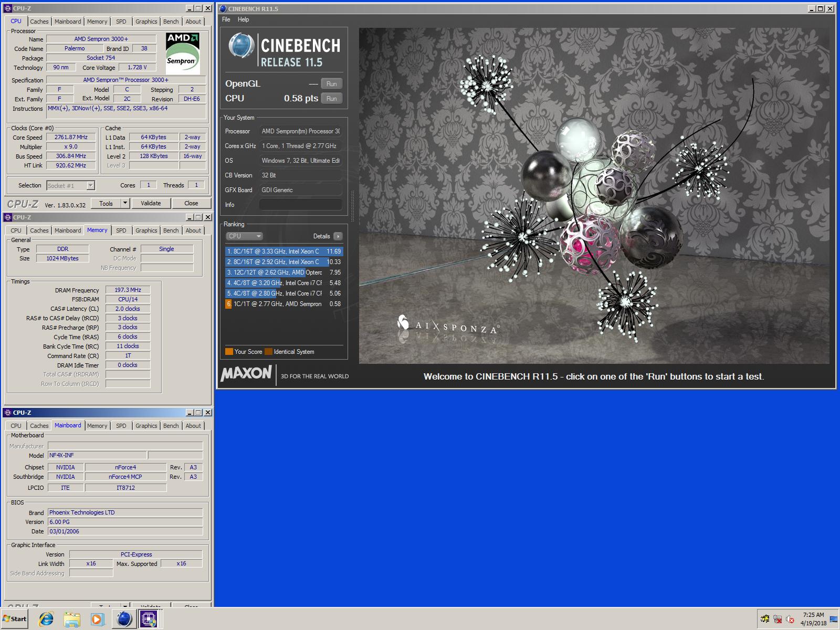Run the CPU benchmark in Cinebench
This screenshot has height=630, width=840.
click(x=332, y=99)
